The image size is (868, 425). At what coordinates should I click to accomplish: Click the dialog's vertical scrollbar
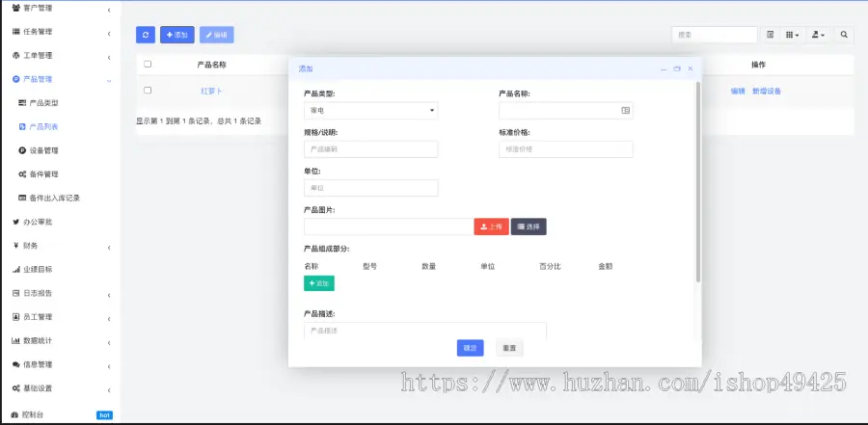point(698,183)
